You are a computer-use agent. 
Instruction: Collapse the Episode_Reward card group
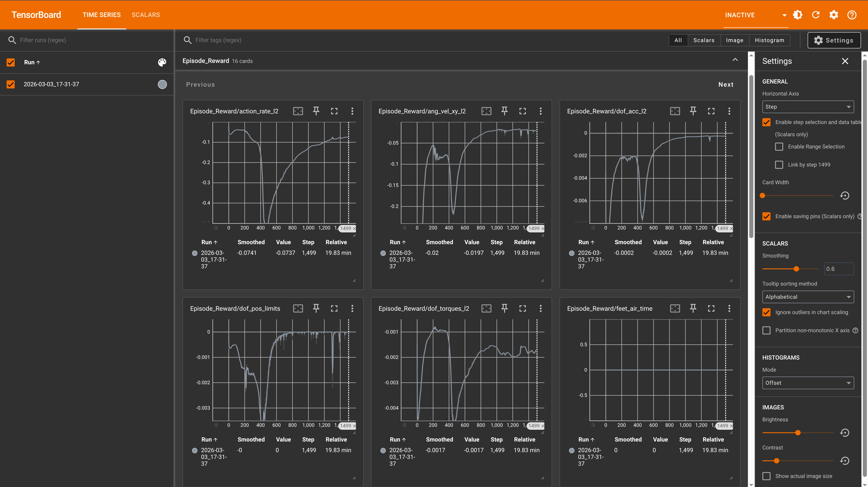735,60
